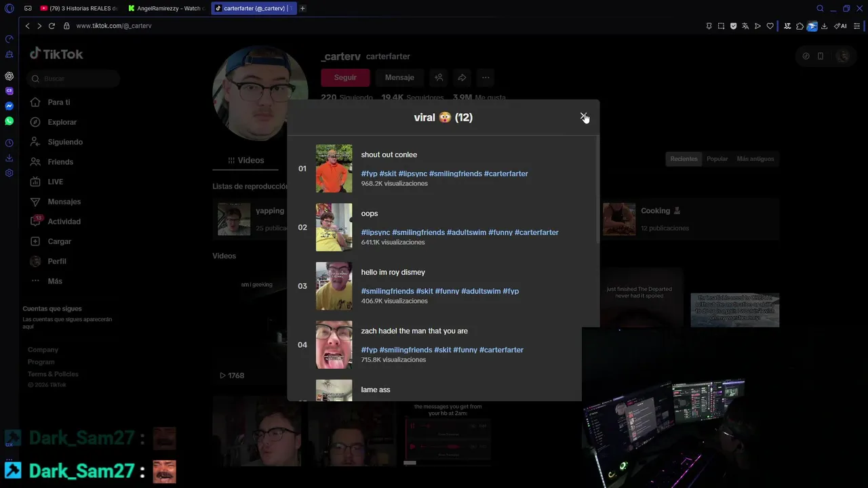Screen dimensions: 868x488
Task: Open the 'hello im roy dismey' thumbnail
Action: (x=334, y=286)
